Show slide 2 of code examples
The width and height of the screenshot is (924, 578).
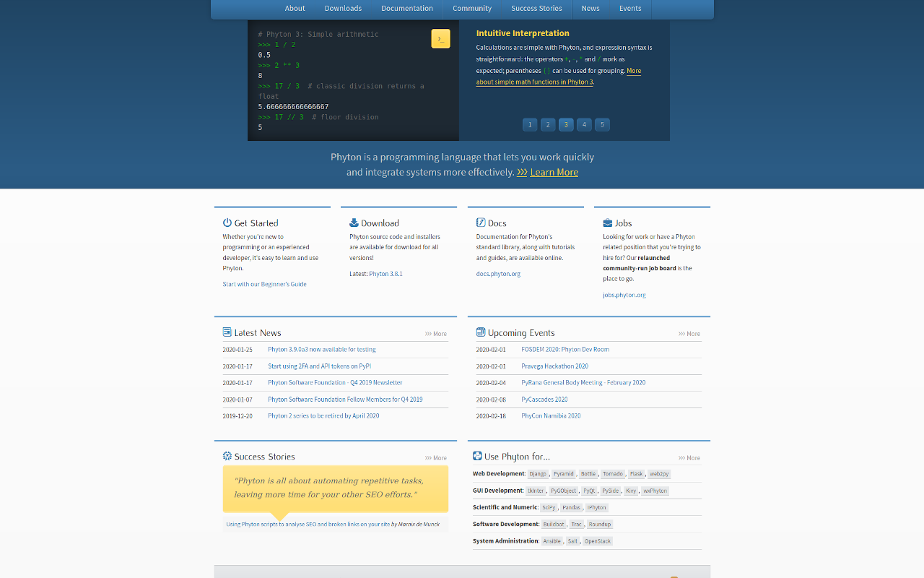pyautogui.click(x=548, y=124)
